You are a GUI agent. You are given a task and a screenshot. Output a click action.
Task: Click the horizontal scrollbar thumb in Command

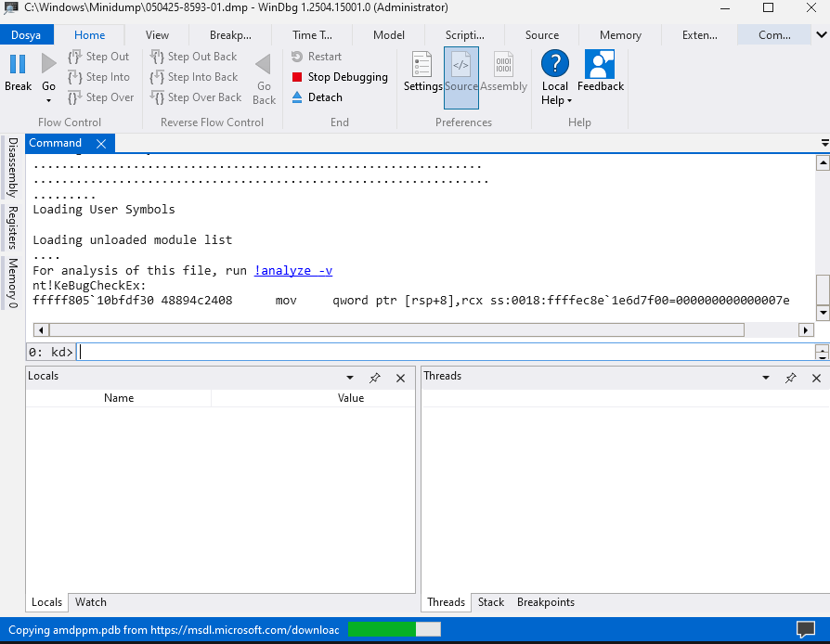click(396, 330)
